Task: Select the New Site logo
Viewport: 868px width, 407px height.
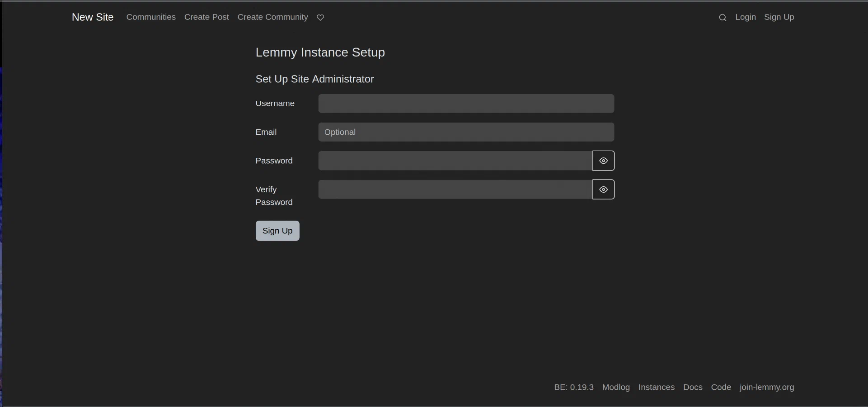Action: [92, 17]
